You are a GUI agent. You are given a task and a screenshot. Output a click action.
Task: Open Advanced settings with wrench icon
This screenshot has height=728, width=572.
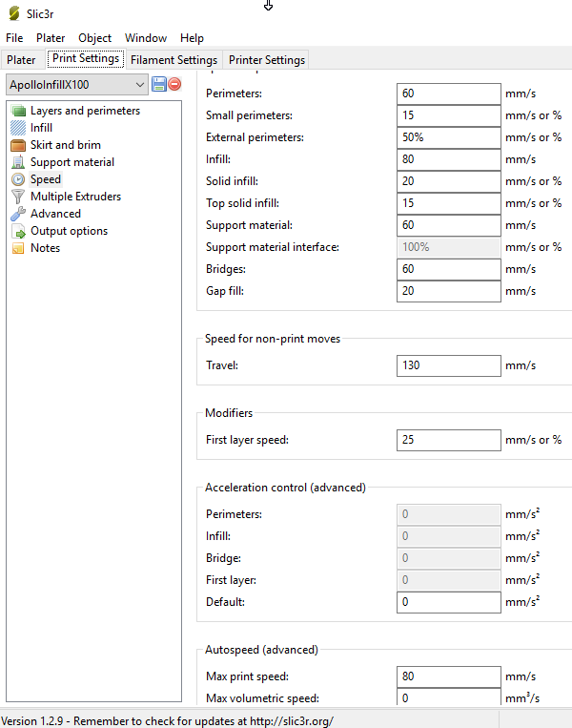pos(54,214)
